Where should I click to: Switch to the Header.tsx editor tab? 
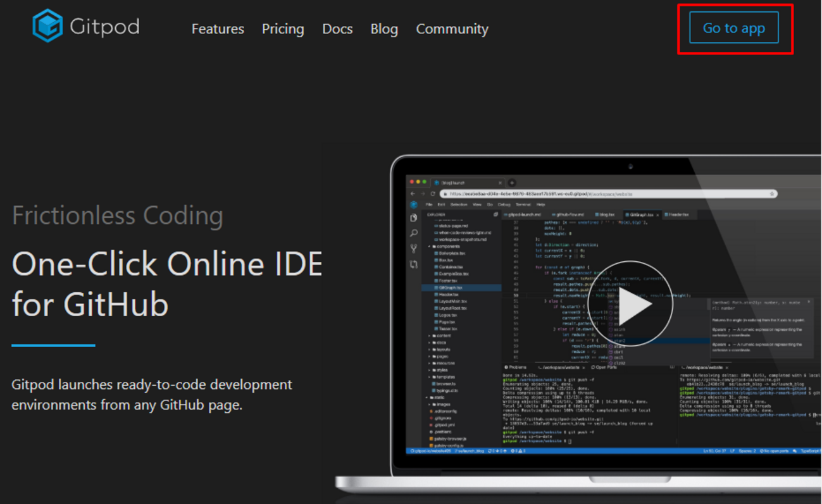[678, 215]
